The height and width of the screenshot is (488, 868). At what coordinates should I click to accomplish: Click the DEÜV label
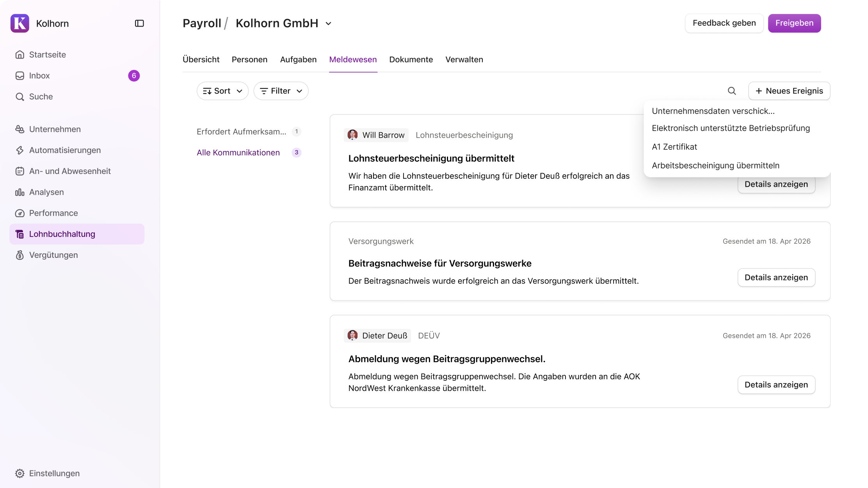429,335
